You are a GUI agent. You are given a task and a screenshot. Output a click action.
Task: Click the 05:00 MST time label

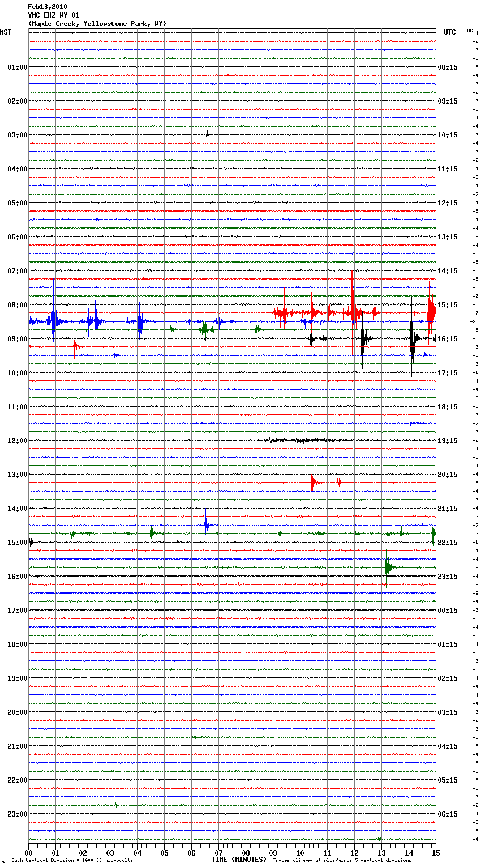pos(18,203)
